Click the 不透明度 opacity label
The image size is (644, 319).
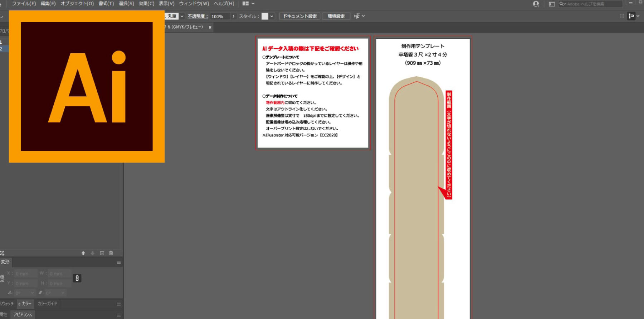tap(198, 16)
